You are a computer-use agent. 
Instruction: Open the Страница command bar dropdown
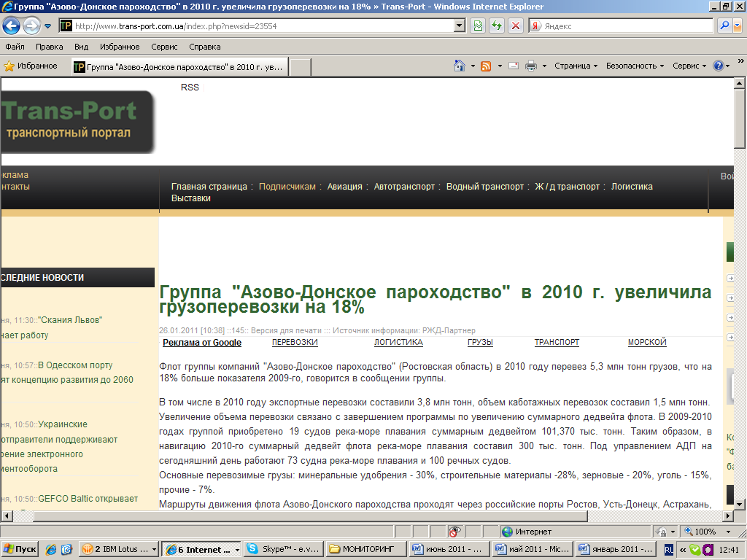[576, 66]
